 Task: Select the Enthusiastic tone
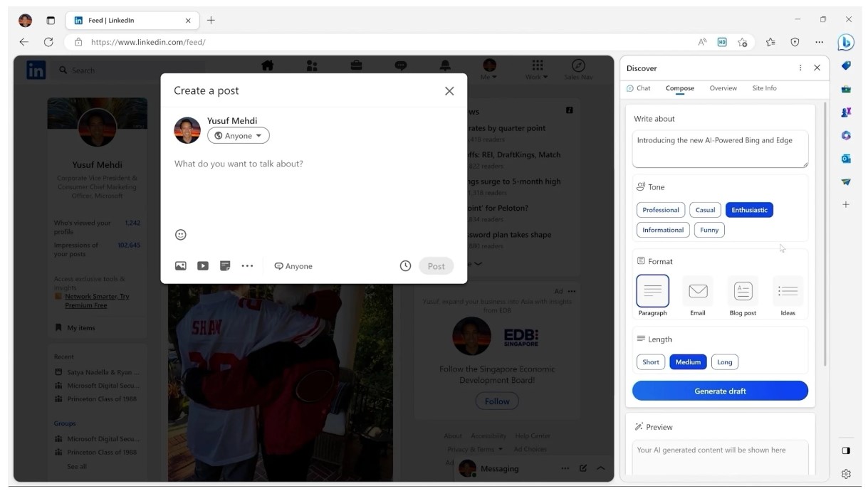(x=749, y=210)
